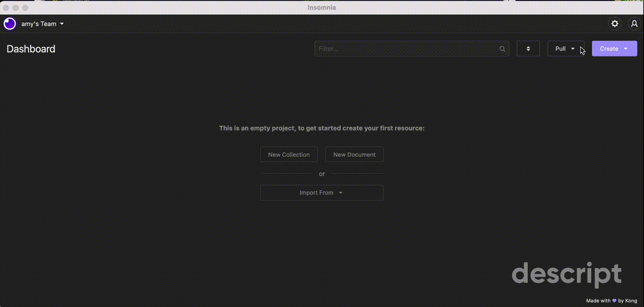This screenshot has width=644, height=307.
Task: Click the yellow minimize traffic light button
Action: click(x=16, y=8)
